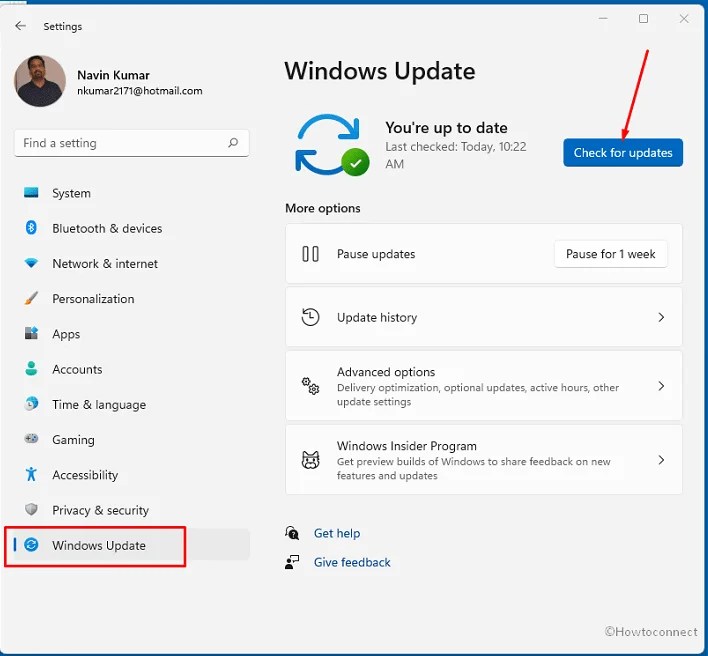
Task: Click the user profile picture
Action: tap(40, 81)
